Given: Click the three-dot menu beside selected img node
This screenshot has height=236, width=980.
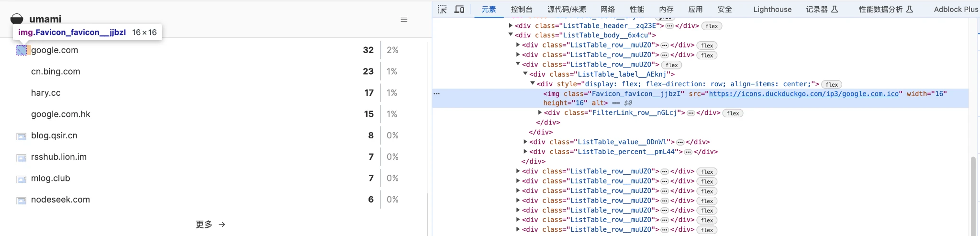Looking at the screenshot, I should tap(436, 94).
